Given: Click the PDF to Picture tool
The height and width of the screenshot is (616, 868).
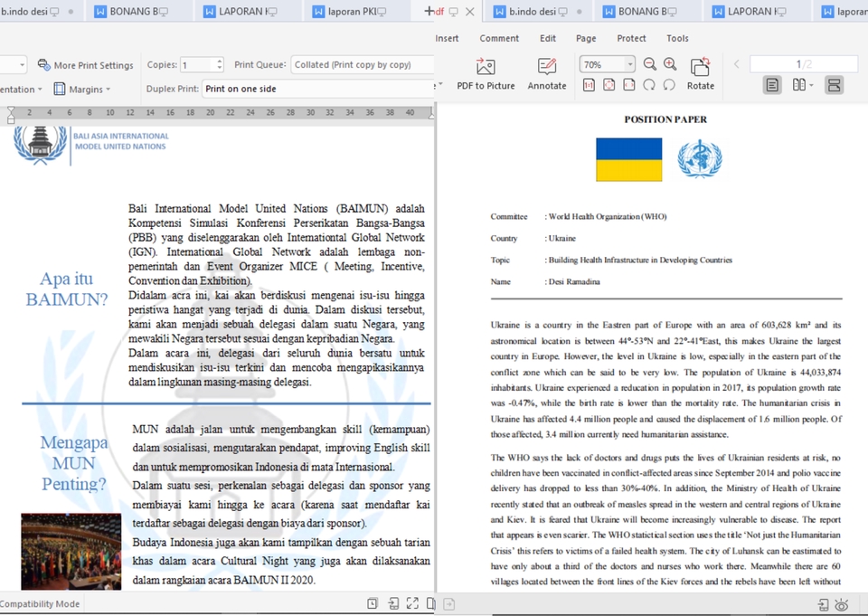Looking at the screenshot, I should (x=486, y=73).
